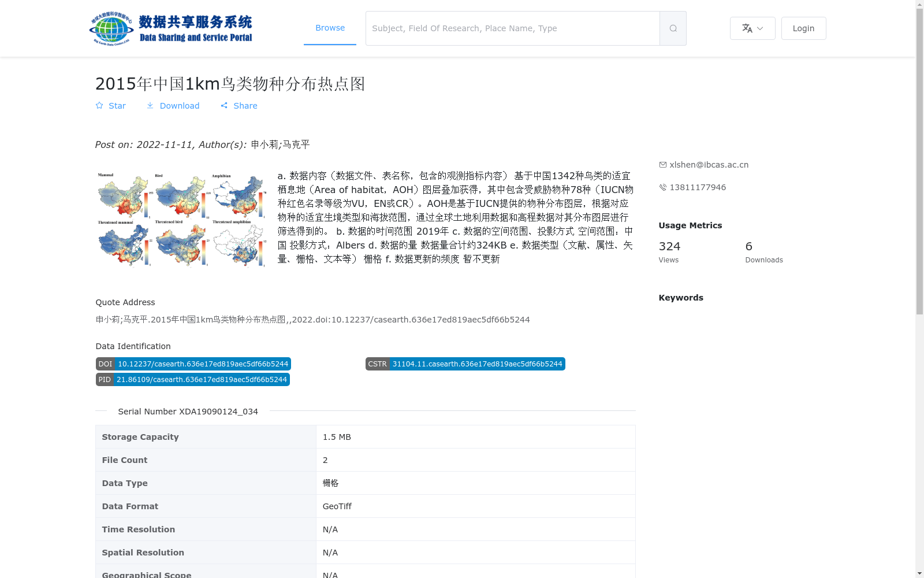Open the language translation dropdown
This screenshot has width=924, height=578.
point(752,28)
